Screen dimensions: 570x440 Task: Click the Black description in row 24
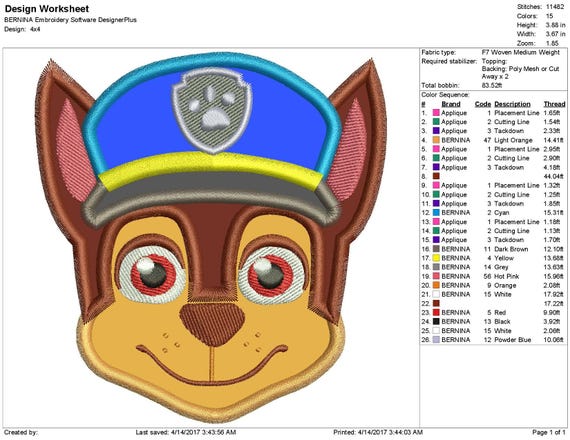[x=502, y=321]
